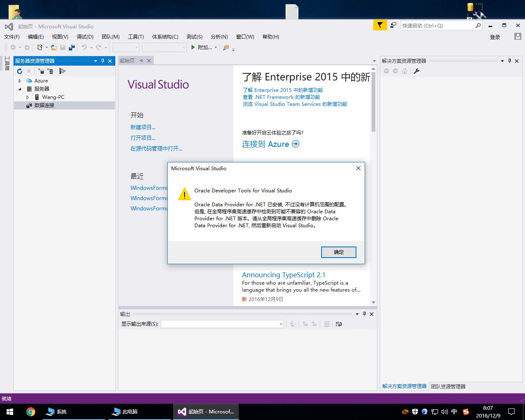Open the document tabs list dropdown arrow
The width and height of the screenshot is (525, 420).
pos(374,61)
